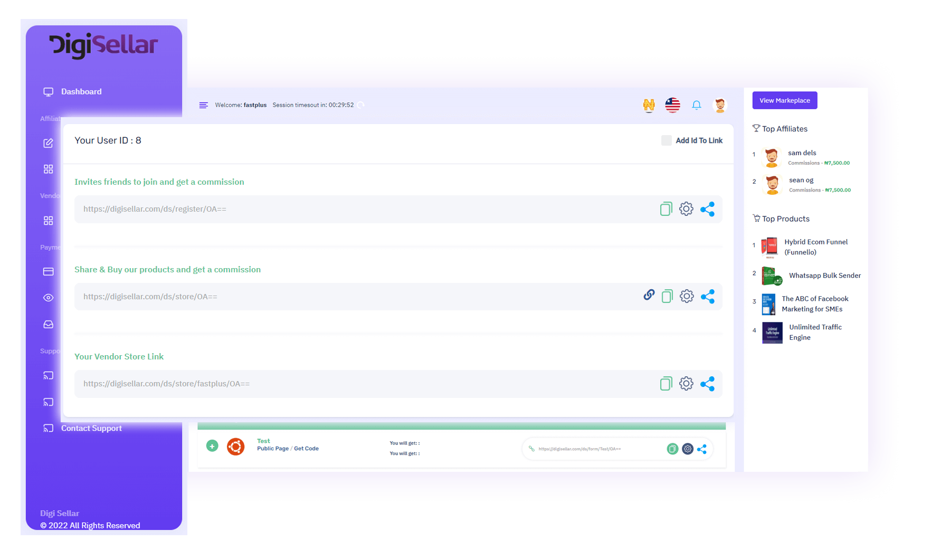Click the grid icon under the Vendor section

coord(48,221)
